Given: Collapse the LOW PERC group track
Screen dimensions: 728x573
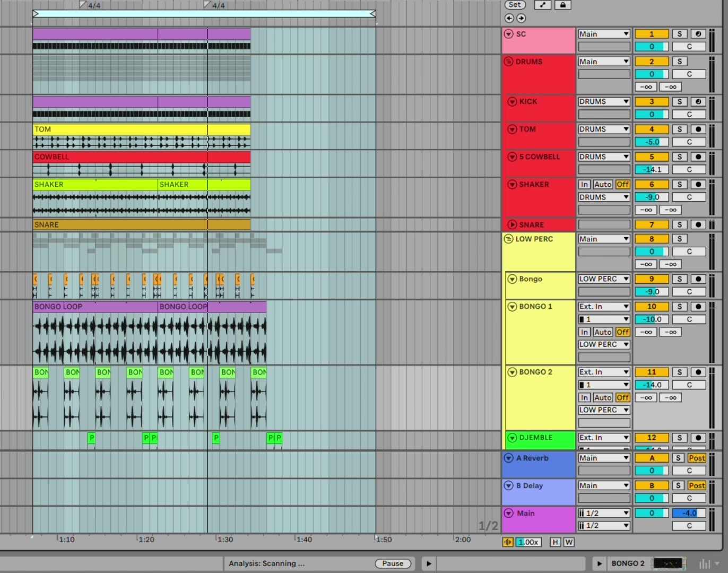Looking at the screenshot, I should [x=508, y=239].
